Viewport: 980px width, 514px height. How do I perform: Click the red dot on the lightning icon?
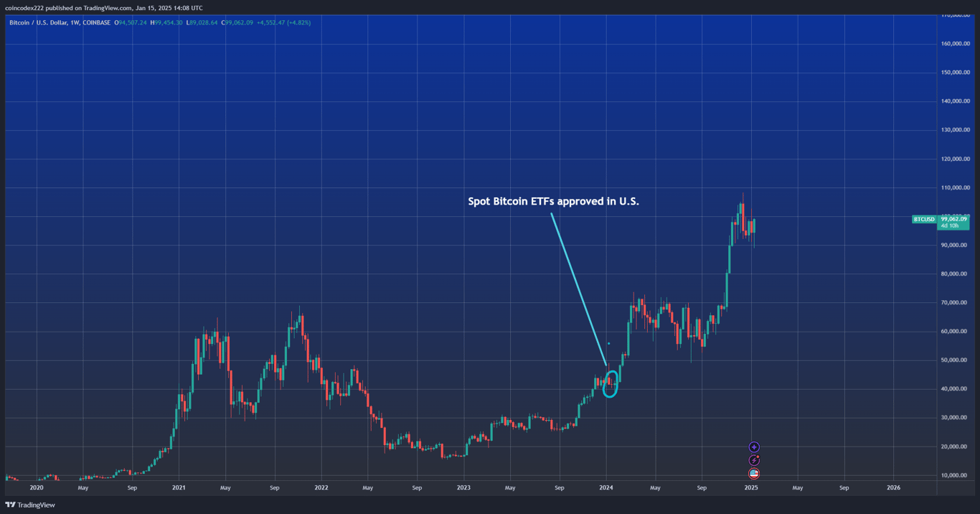[758, 456]
